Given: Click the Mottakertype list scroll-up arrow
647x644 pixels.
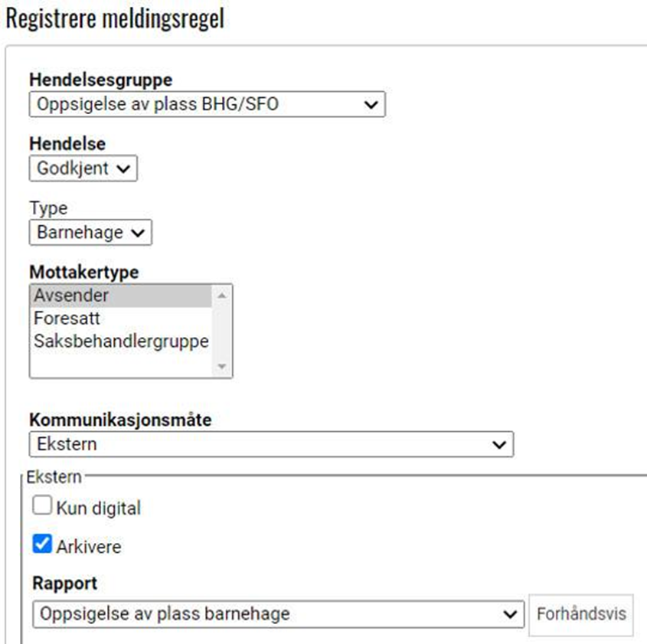Looking at the screenshot, I should coord(223,295).
